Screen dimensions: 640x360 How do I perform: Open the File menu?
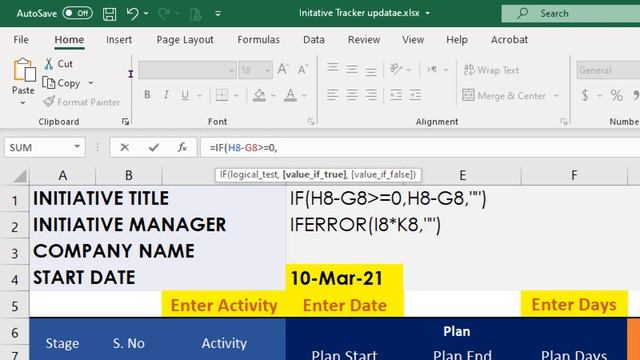(21, 40)
